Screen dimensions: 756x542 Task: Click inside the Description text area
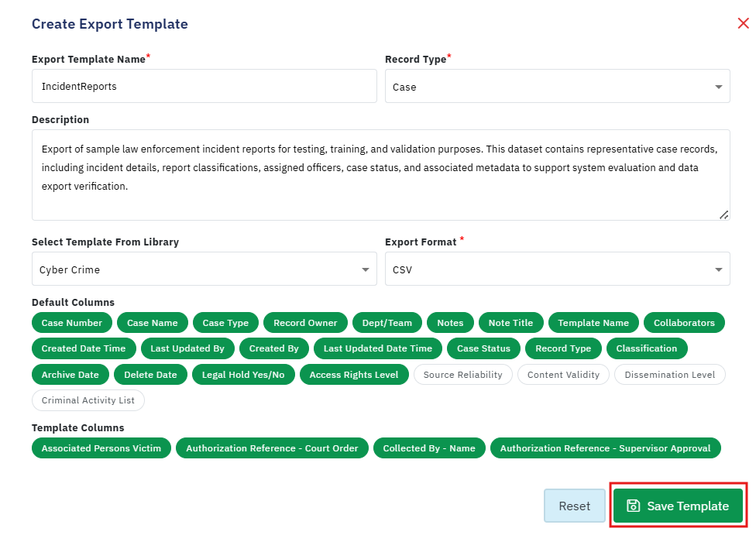tap(381, 175)
